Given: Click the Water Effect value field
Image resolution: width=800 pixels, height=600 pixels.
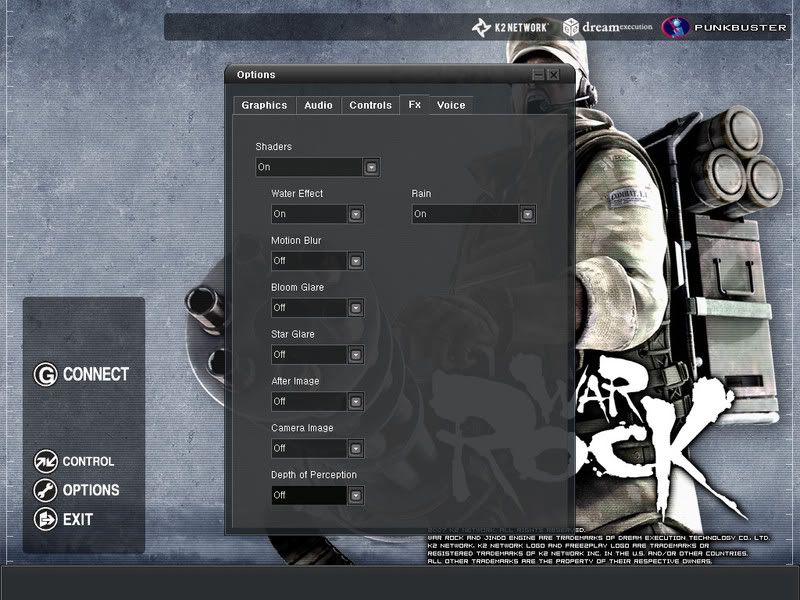Looking at the screenshot, I should [x=309, y=214].
